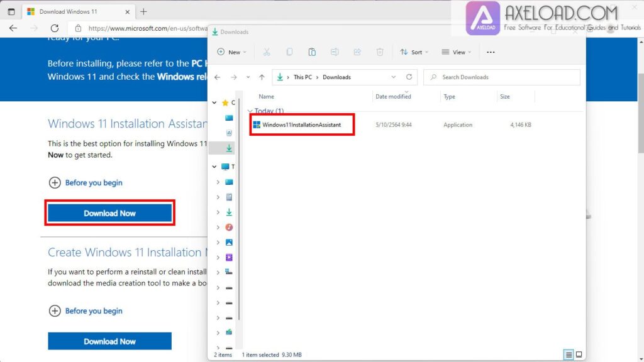Click Download Now for Installation Assistant
644x362 pixels.
click(109, 213)
